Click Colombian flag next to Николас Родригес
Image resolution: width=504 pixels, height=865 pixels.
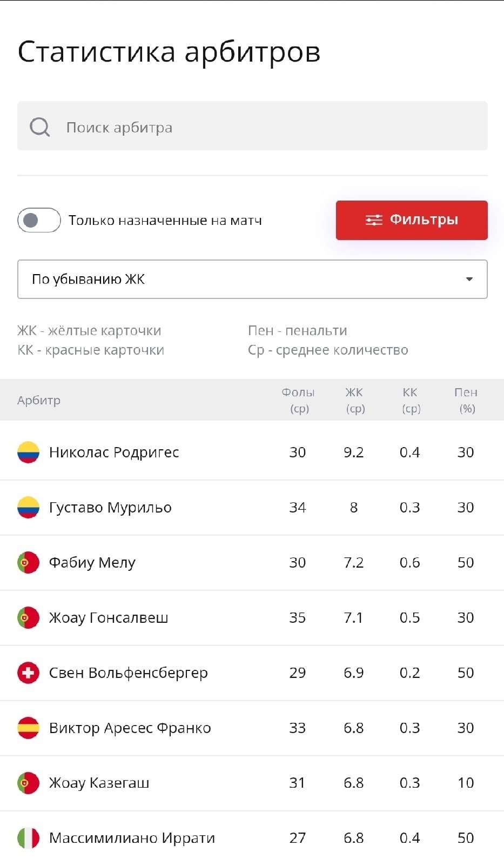click(28, 453)
